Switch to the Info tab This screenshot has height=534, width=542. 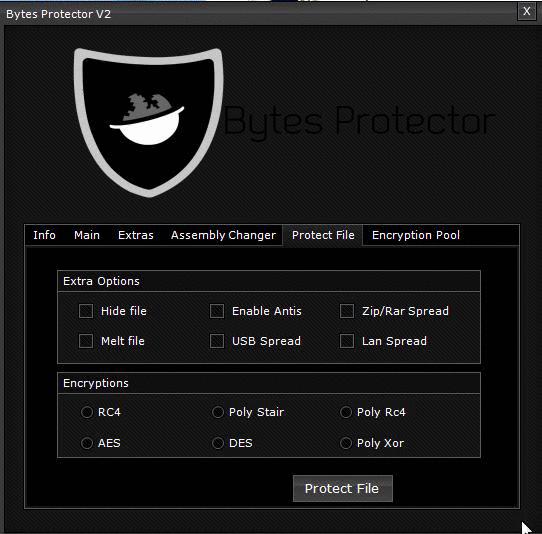pyautogui.click(x=44, y=235)
